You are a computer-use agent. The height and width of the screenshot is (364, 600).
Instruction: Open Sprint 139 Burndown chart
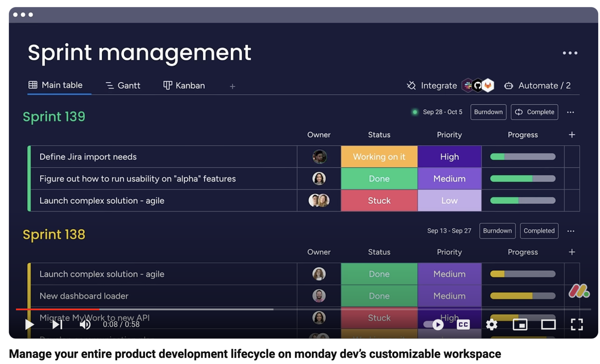[x=489, y=112]
